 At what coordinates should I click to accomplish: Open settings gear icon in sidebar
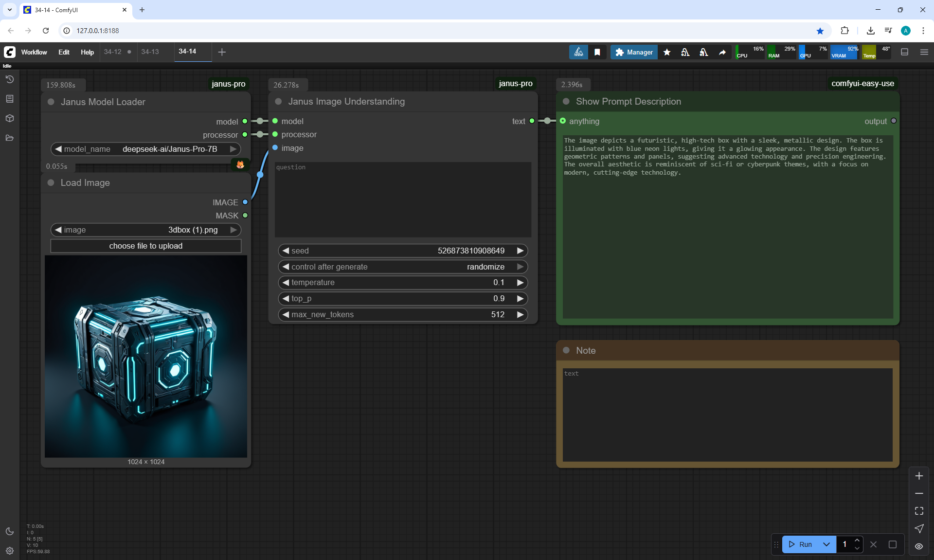pos(10,551)
